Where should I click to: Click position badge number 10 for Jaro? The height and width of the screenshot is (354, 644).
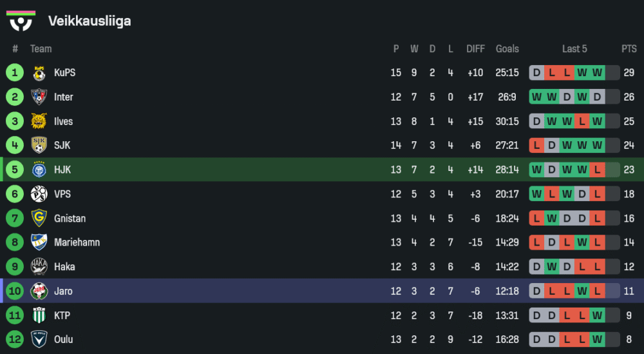coord(15,291)
